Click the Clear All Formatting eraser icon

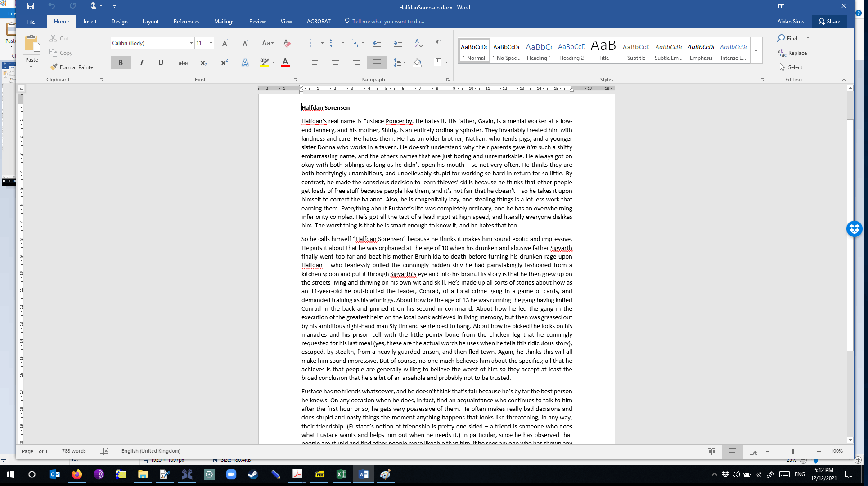287,43
